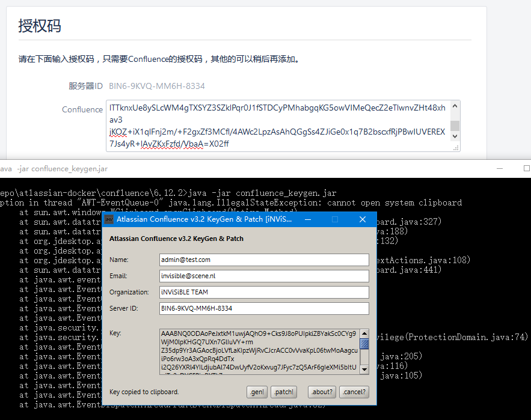
Task: Click the server ID text BIN6-9KVQ-MM6H-8334 on web page
Action: [x=157, y=86]
